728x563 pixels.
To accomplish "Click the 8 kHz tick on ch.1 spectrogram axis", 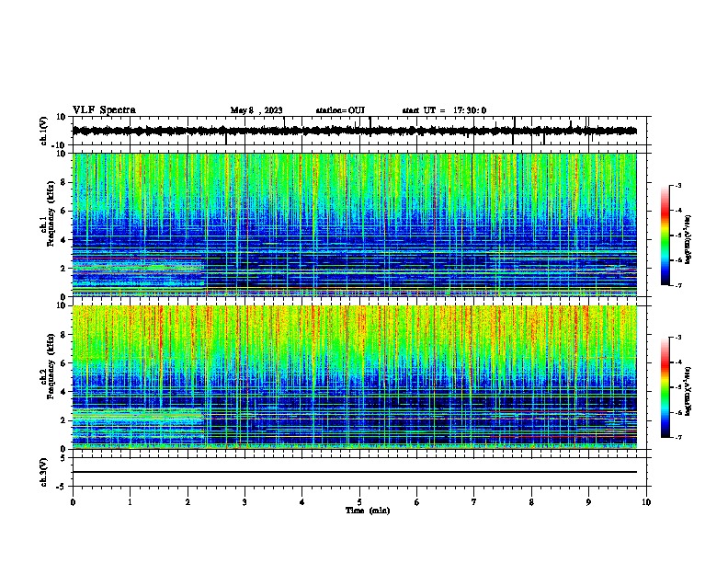I will click(64, 182).
